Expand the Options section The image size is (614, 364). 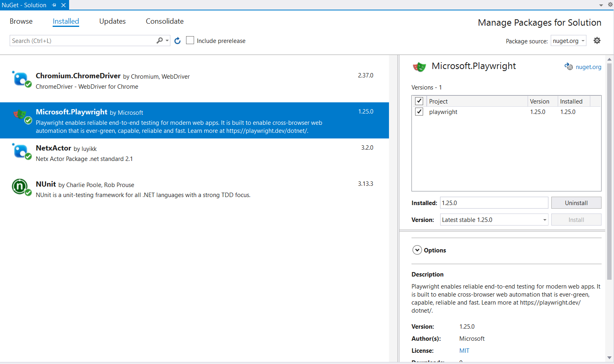417,250
